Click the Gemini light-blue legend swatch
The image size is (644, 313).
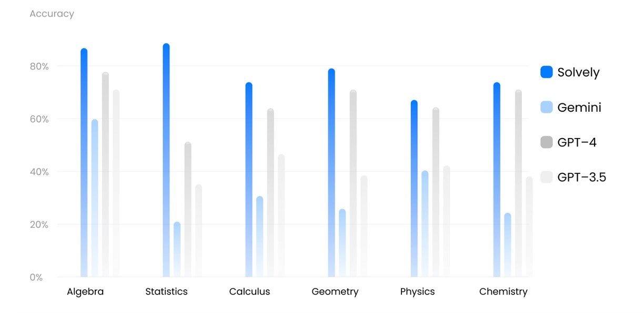pyautogui.click(x=547, y=107)
